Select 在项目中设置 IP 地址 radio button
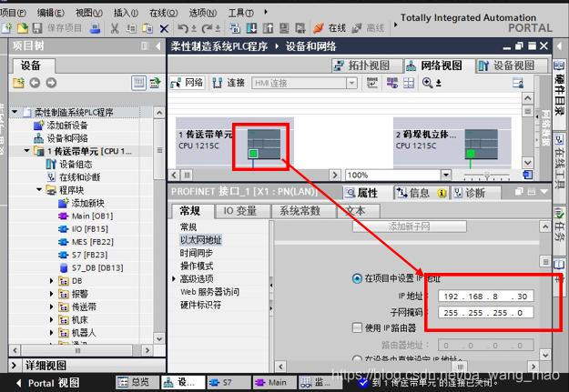Screen dimensions: 569x392 357,278
